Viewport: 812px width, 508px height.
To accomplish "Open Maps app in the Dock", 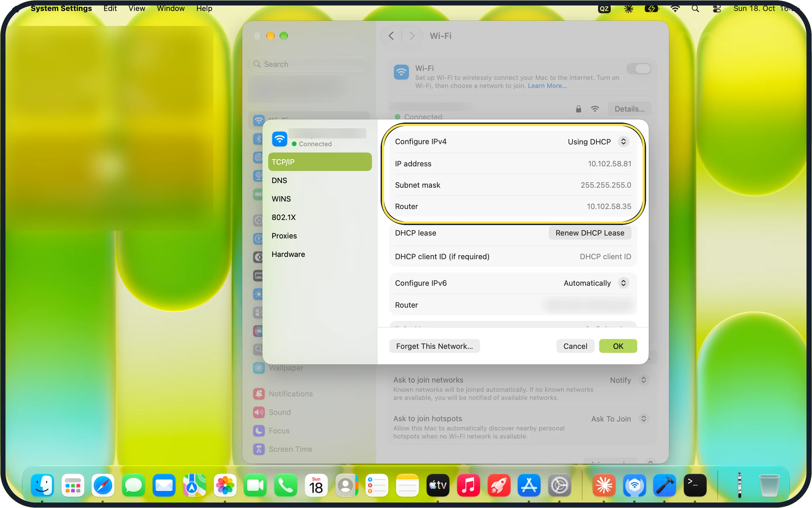I will (194, 485).
